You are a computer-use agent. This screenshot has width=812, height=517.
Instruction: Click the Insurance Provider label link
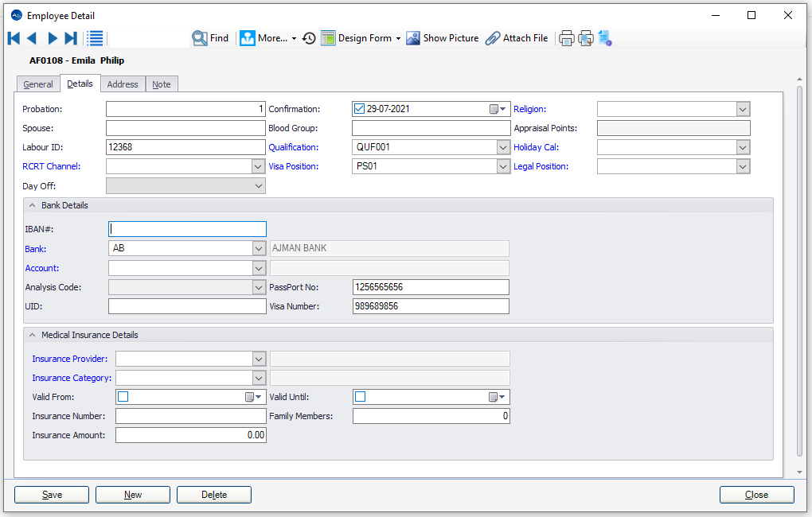click(70, 359)
